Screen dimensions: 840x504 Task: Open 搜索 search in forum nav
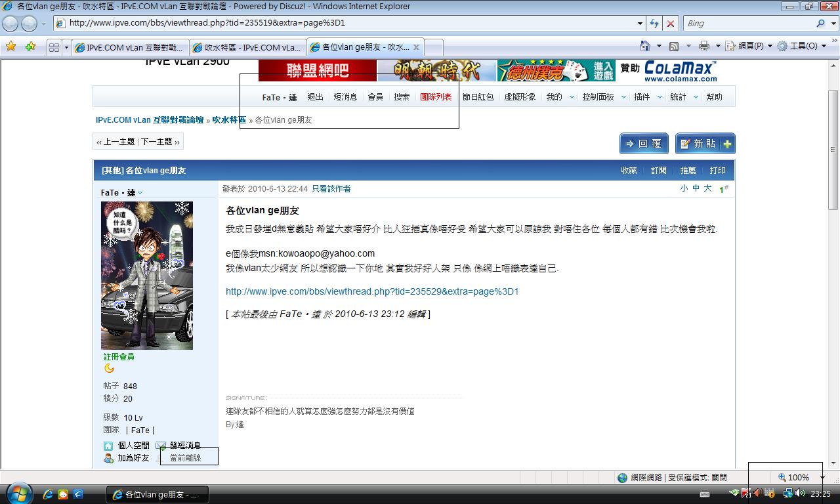point(402,97)
